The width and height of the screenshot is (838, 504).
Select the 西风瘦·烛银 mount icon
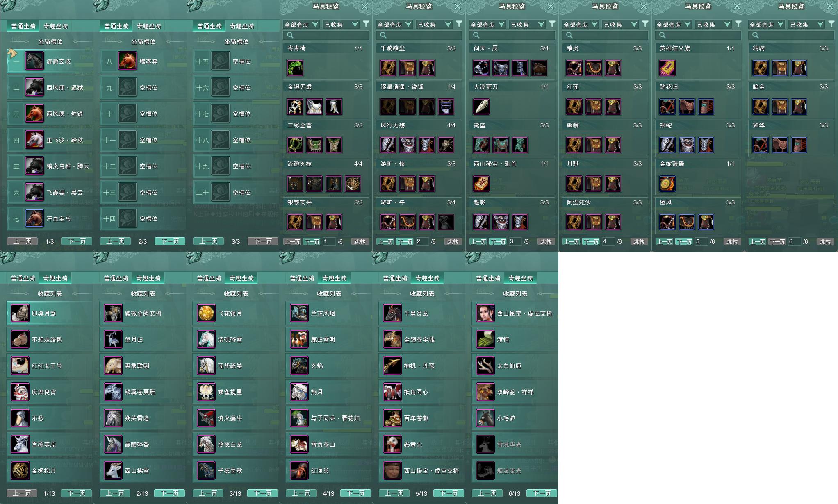tap(34, 114)
